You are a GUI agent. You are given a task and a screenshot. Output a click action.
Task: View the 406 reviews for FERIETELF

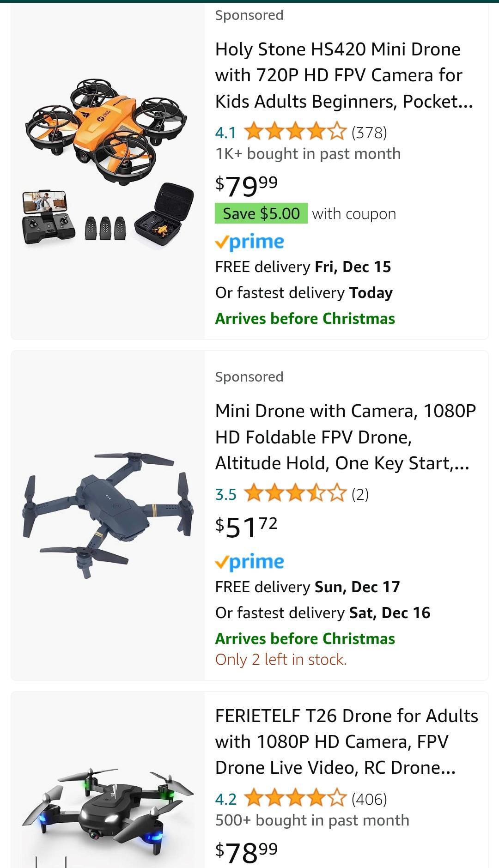point(369,799)
